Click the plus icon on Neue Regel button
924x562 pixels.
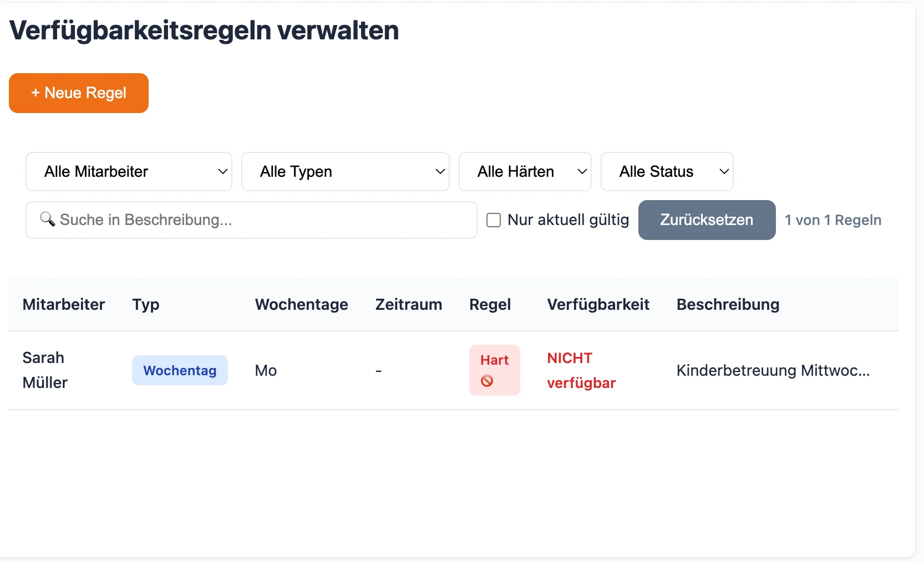point(35,93)
